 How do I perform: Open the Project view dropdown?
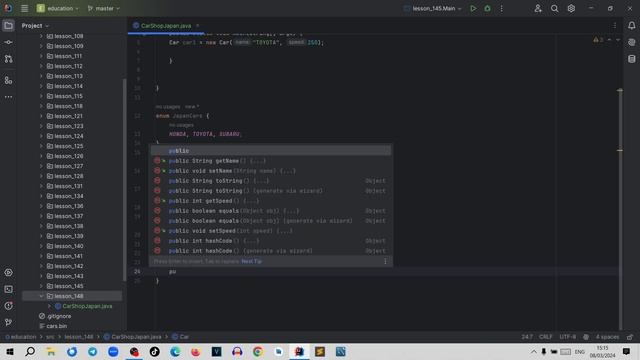(35, 26)
